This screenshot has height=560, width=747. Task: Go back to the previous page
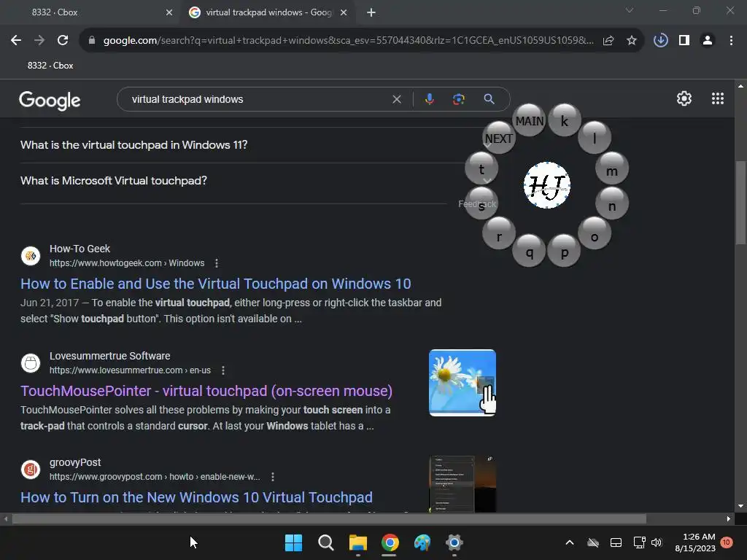point(16,41)
